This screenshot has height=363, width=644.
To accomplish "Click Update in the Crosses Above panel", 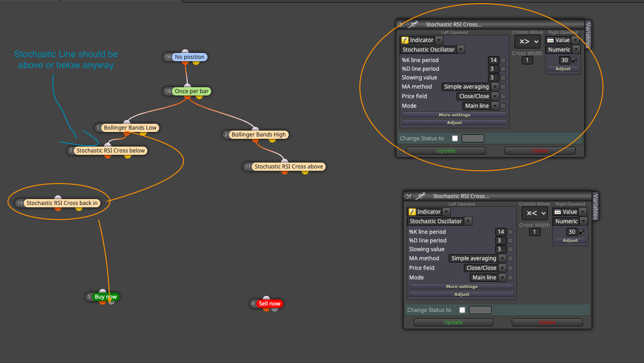I will pyautogui.click(x=446, y=151).
